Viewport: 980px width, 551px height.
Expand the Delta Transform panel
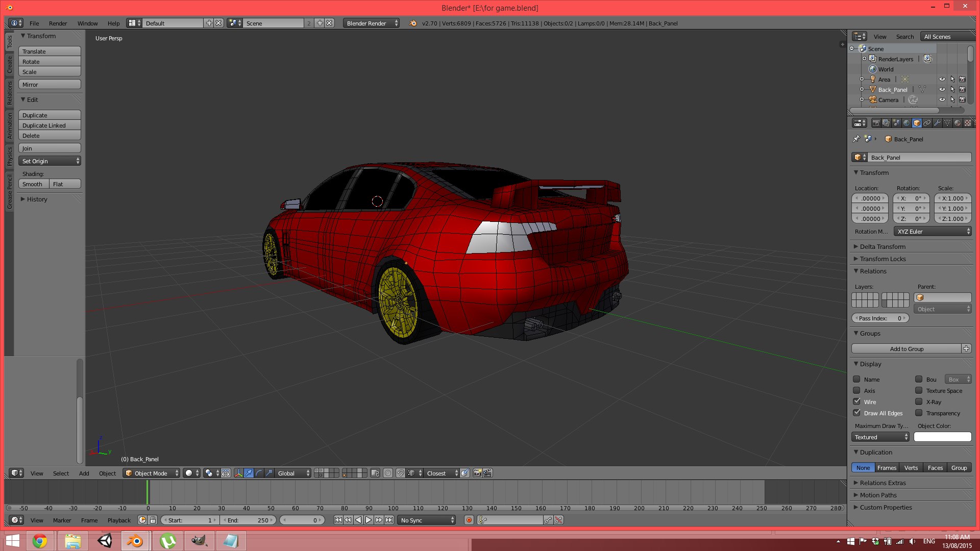click(x=883, y=247)
